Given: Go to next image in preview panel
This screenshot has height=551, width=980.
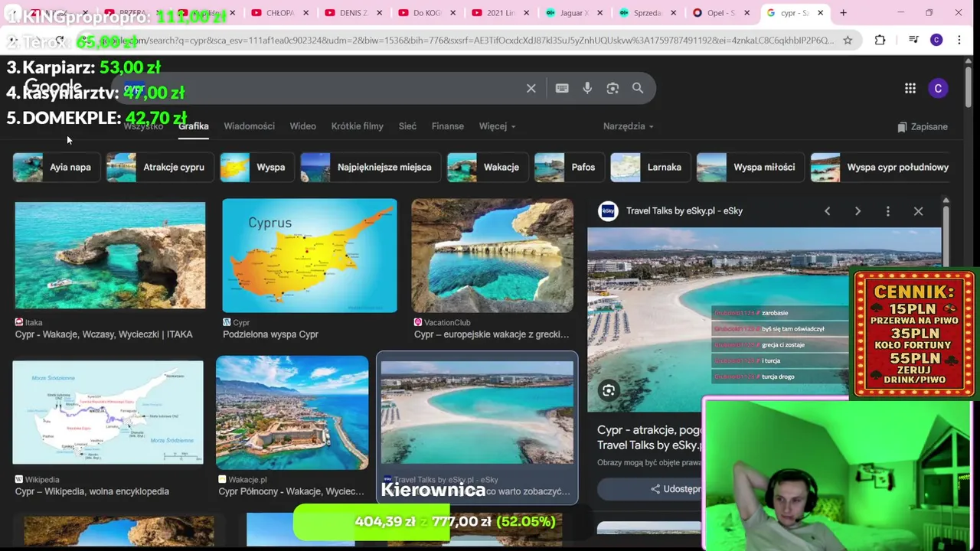Looking at the screenshot, I should click(857, 211).
